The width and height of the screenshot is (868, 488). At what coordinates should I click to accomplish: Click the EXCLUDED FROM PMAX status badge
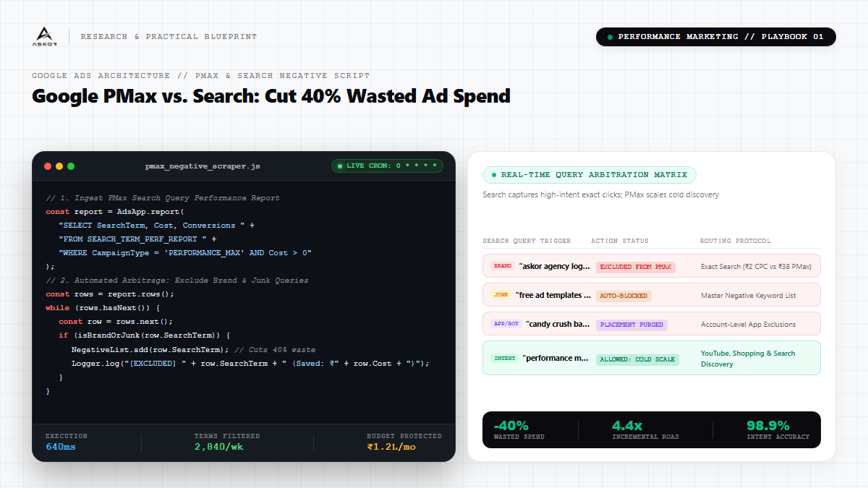pos(636,267)
